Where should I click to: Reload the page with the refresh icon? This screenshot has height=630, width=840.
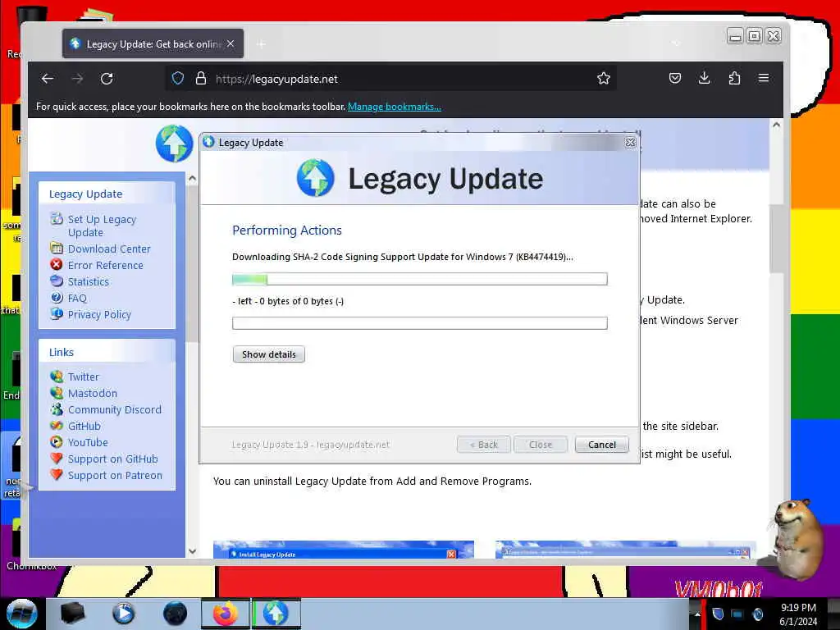click(107, 79)
